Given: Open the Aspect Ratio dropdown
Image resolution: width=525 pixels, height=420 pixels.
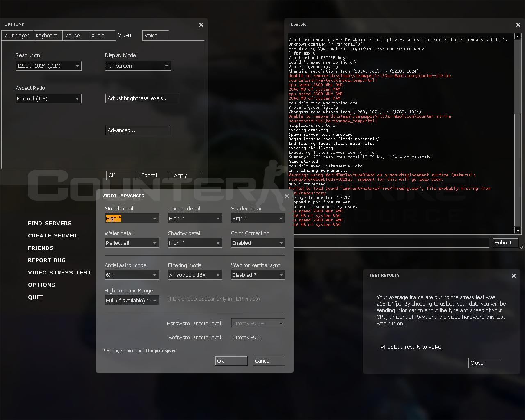Looking at the screenshot, I should [48, 98].
